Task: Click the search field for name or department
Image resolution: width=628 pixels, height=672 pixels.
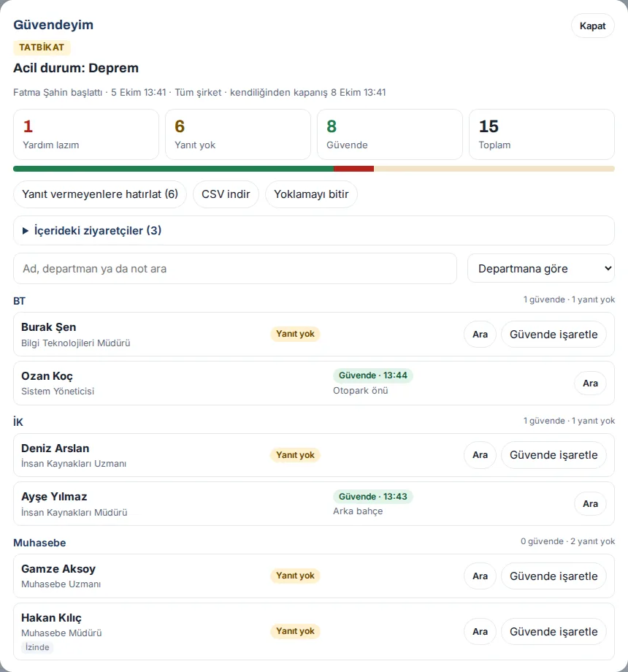Action: [234, 268]
